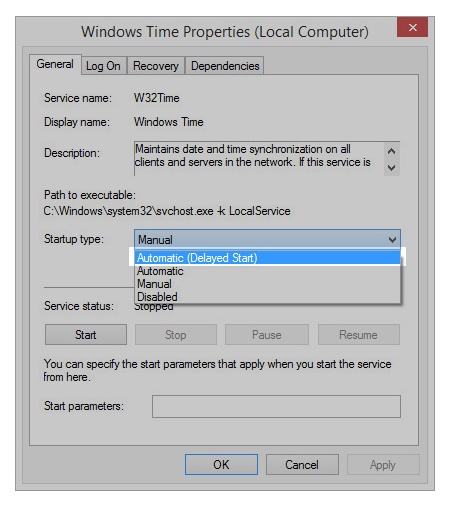
Task: Switch to the General tab
Action: point(55,64)
